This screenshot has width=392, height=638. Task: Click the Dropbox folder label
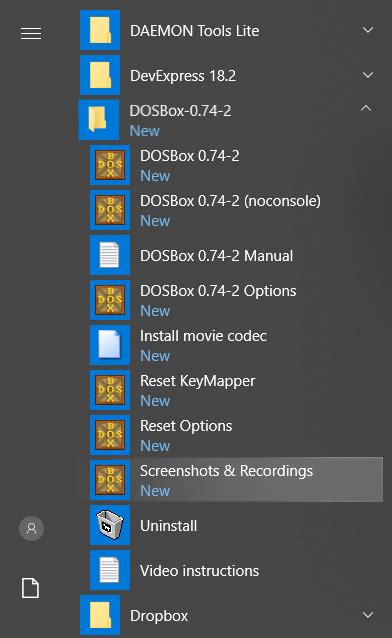tap(159, 616)
